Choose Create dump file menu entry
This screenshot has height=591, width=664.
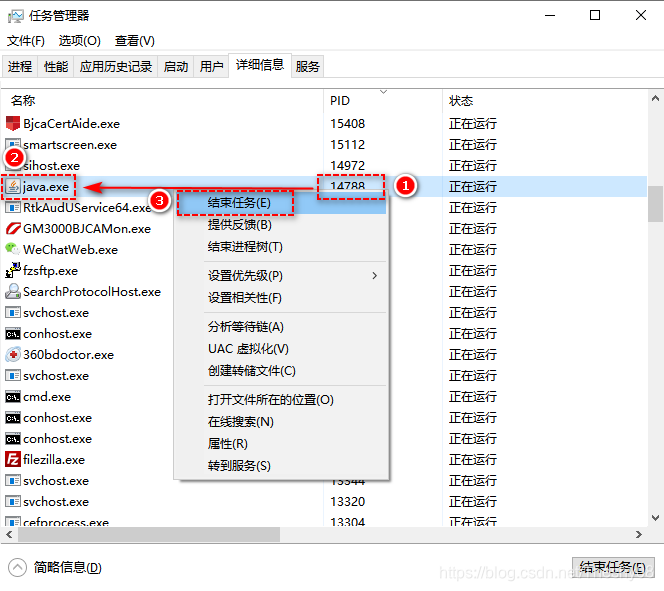(x=282, y=371)
